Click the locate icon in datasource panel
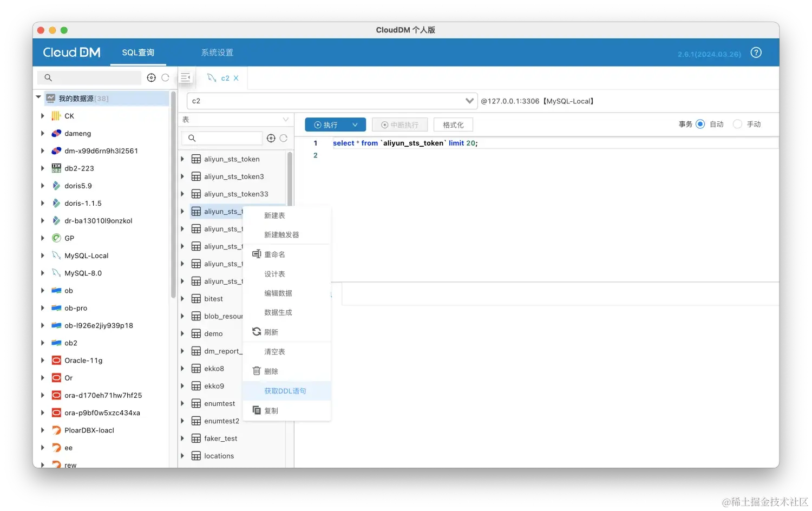 (152, 78)
